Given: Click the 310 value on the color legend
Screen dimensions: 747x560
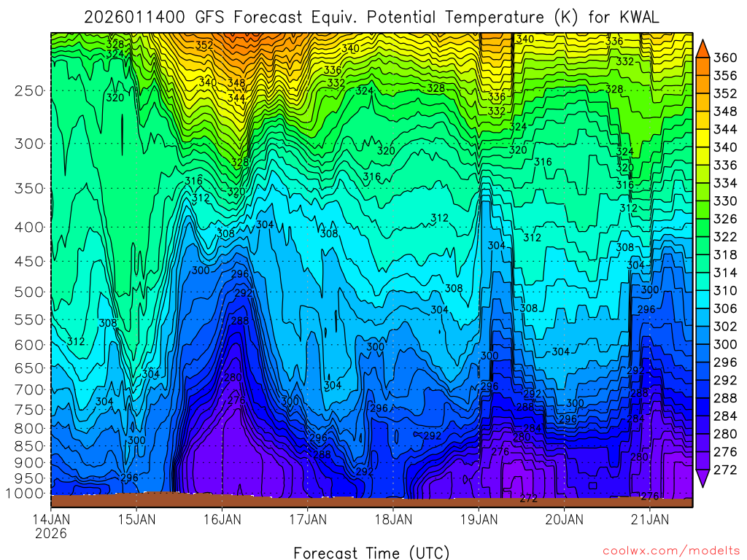Looking at the screenshot, I should click(x=725, y=290).
